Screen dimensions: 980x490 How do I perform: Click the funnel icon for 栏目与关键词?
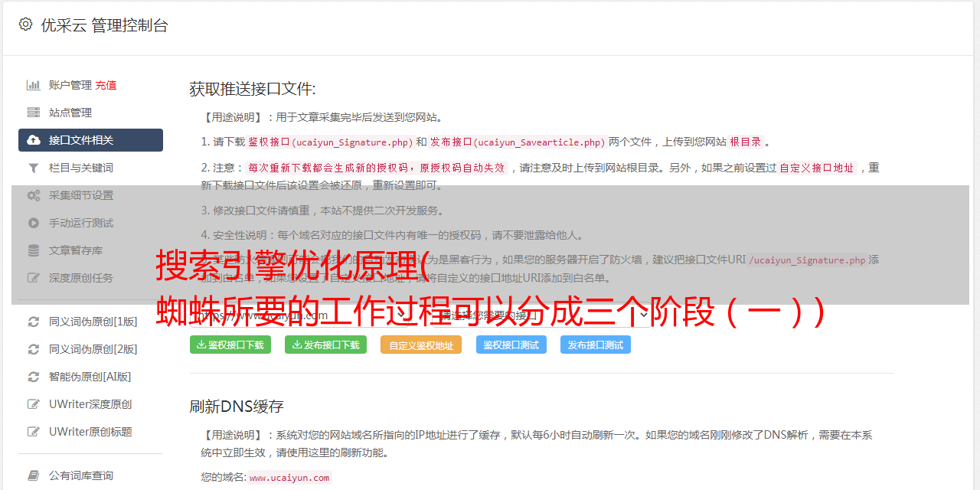(34, 168)
